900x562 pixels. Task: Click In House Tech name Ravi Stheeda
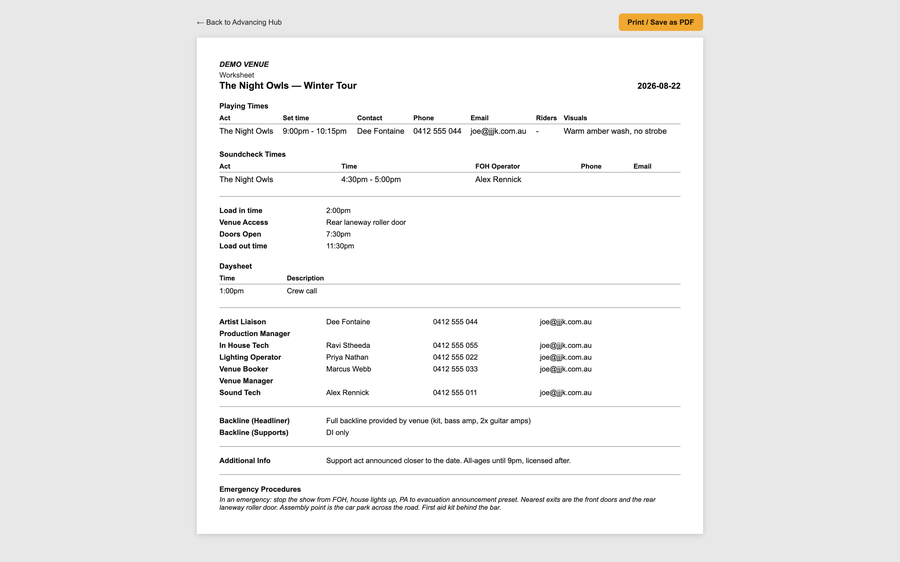point(348,346)
